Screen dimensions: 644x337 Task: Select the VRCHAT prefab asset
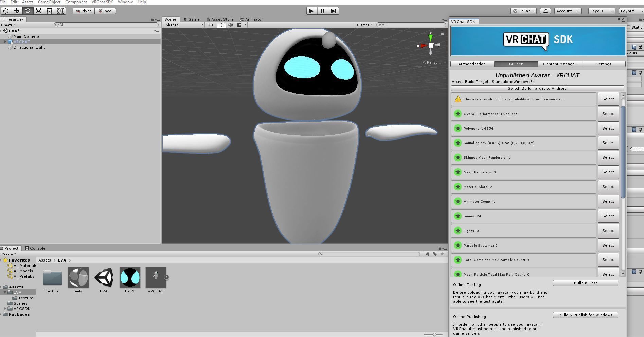coord(156,277)
